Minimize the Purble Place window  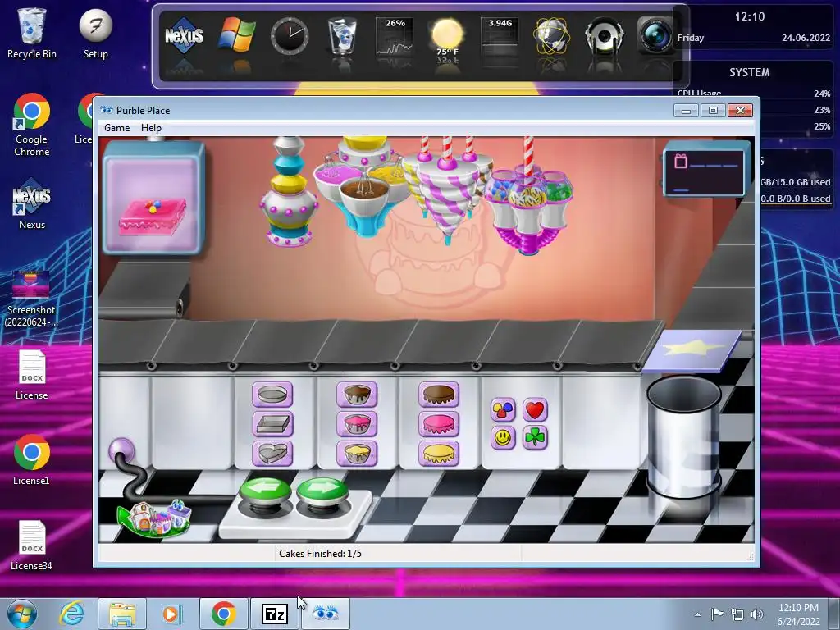pyautogui.click(x=687, y=111)
